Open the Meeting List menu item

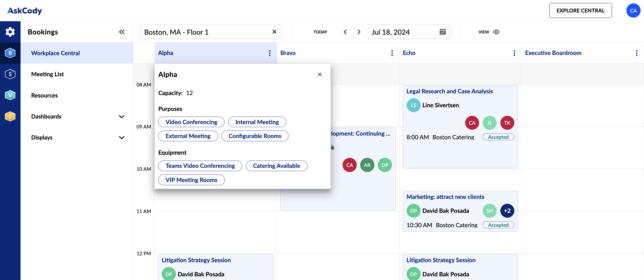[x=47, y=74]
